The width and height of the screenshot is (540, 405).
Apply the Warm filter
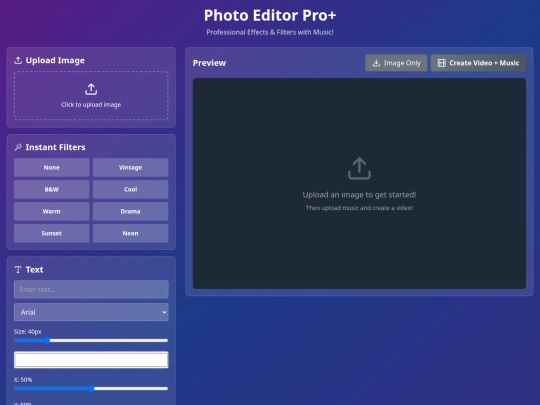(52, 211)
